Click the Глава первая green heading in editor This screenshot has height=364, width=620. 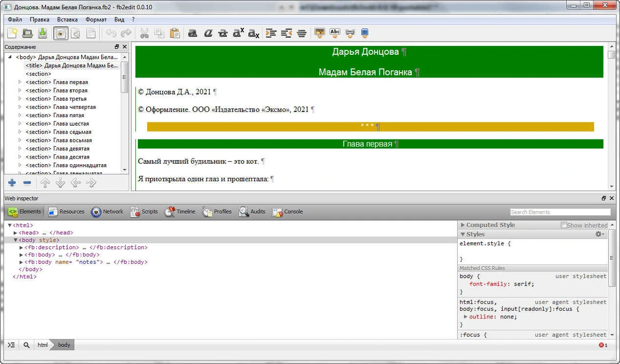tap(370, 144)
